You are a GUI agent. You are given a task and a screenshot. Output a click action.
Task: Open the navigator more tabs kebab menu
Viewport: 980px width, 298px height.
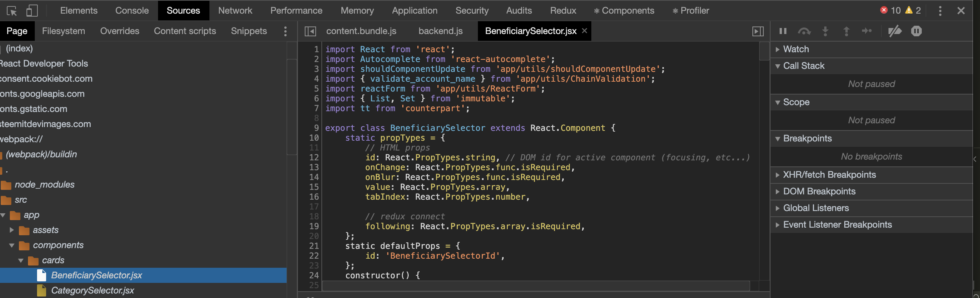point(285,31)
